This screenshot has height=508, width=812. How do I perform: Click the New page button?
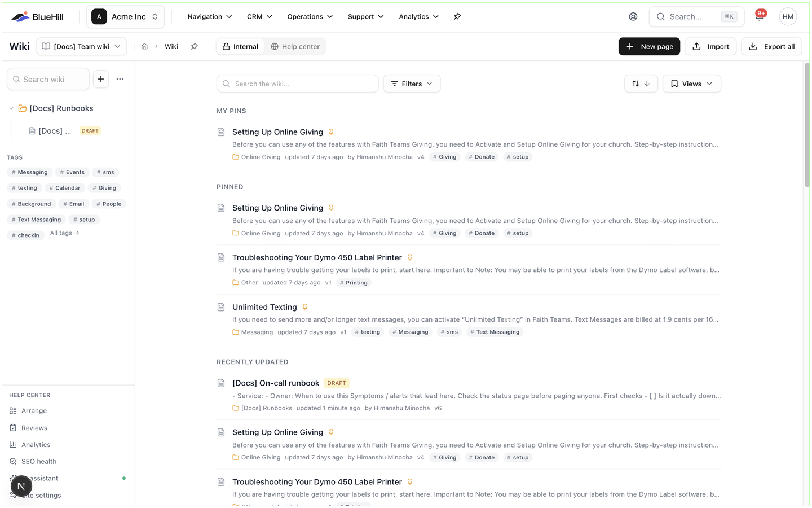point(649,47)
